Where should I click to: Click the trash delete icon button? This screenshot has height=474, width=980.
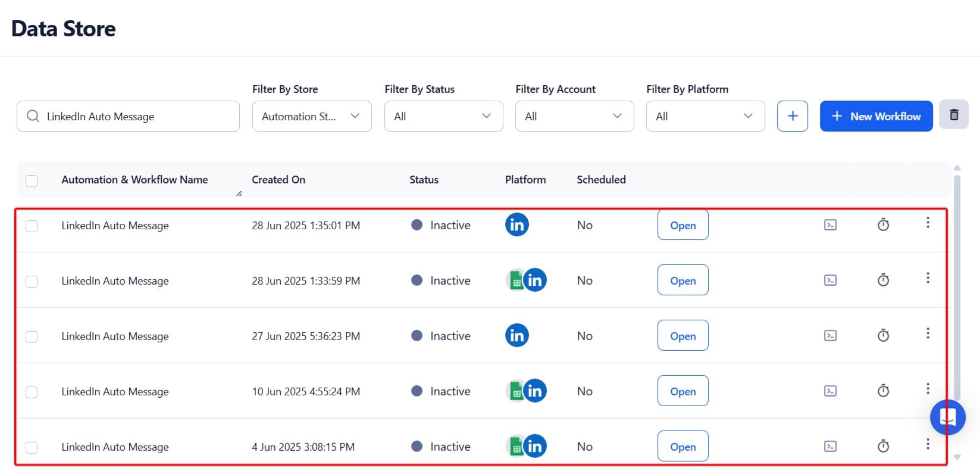[x=953, y=115]
